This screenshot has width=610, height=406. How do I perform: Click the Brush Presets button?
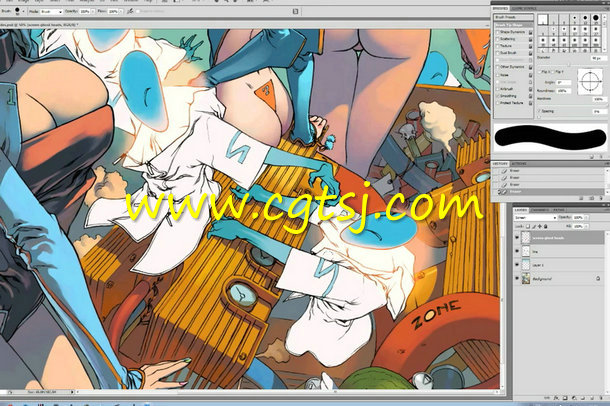[514, 18]
